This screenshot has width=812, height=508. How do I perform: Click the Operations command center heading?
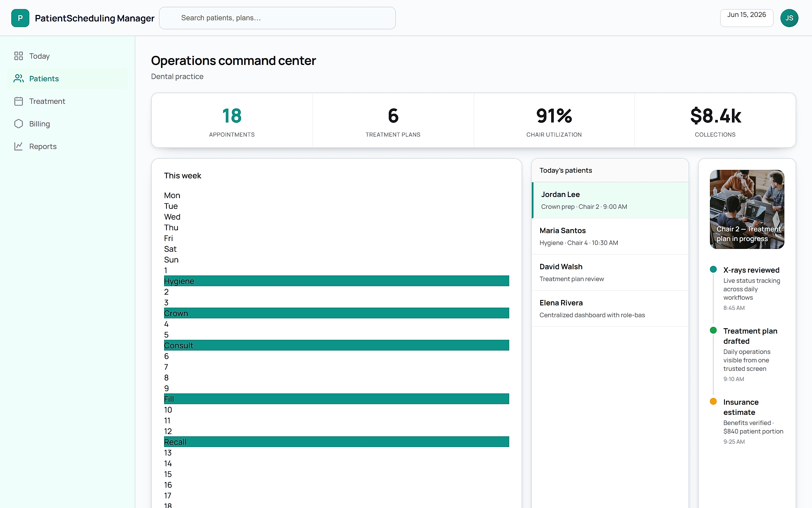[233, 61]
